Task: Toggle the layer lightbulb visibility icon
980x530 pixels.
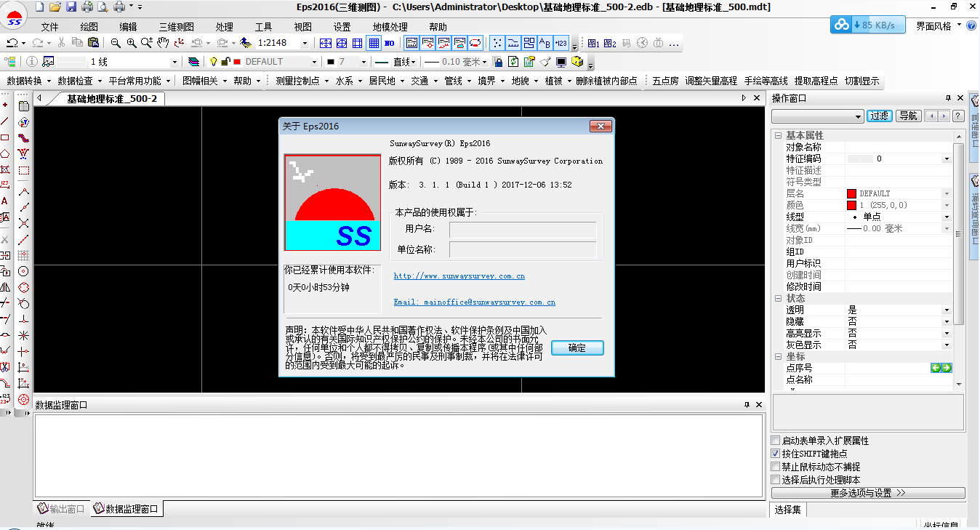Action: coord(214,62)
